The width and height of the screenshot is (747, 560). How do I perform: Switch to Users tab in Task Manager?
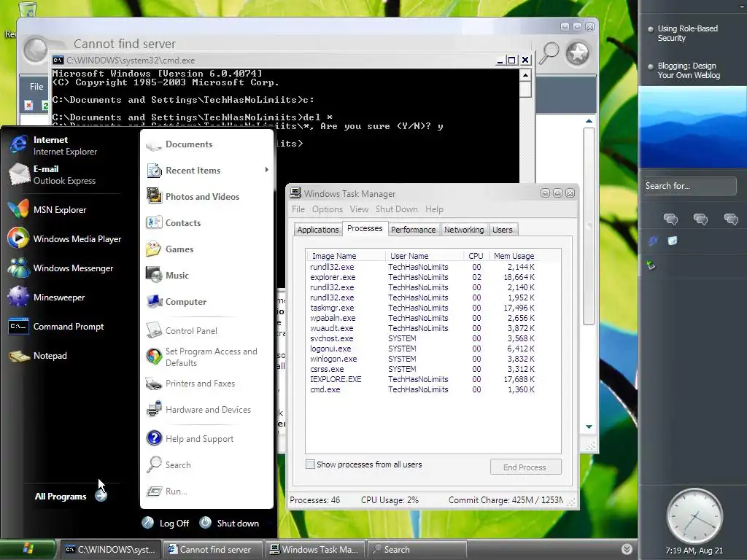(502, 230)
